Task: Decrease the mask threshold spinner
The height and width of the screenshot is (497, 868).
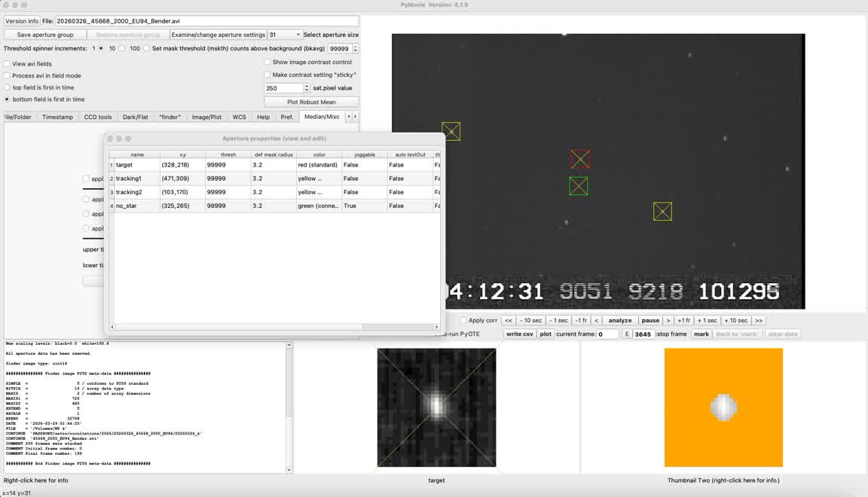Action: [356, 51]
